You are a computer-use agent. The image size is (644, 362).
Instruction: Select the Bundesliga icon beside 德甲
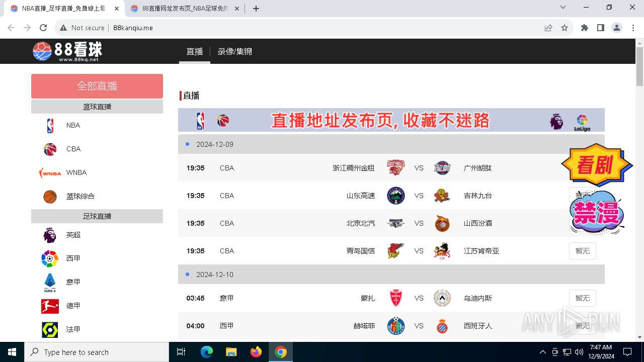tap(50, 306)
